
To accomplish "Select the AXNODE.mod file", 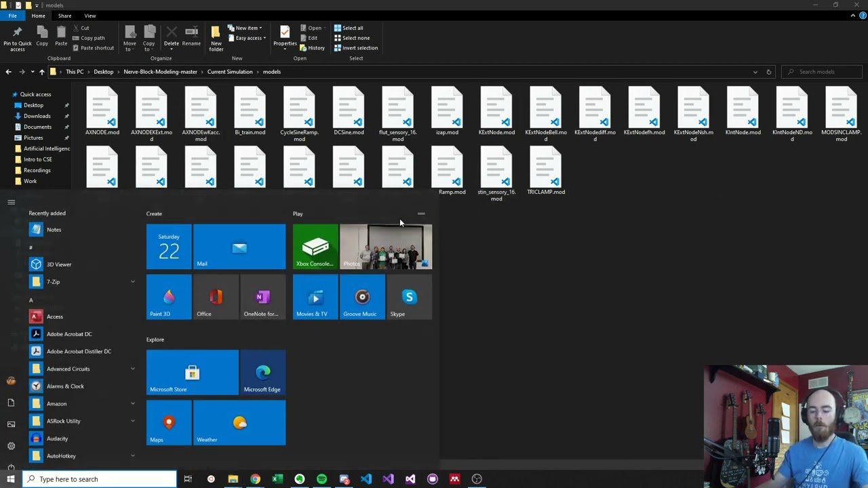I will click(102, 113).
